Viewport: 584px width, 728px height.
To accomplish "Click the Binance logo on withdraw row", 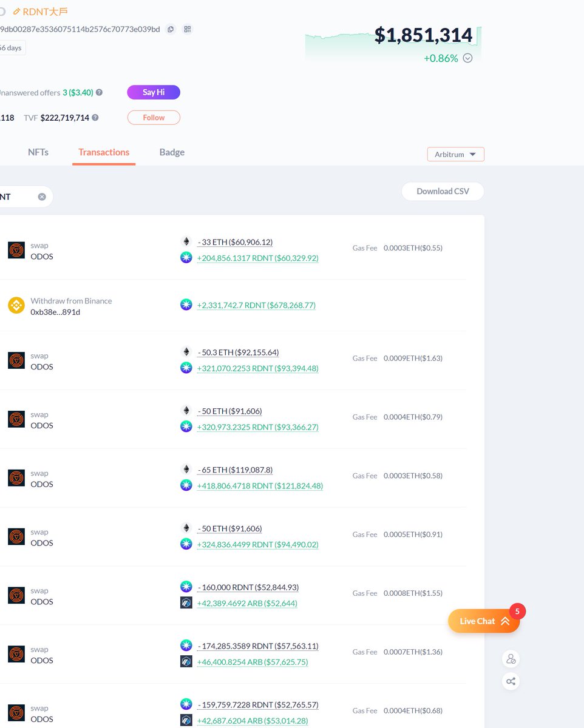I will click(x=16, y=305).
